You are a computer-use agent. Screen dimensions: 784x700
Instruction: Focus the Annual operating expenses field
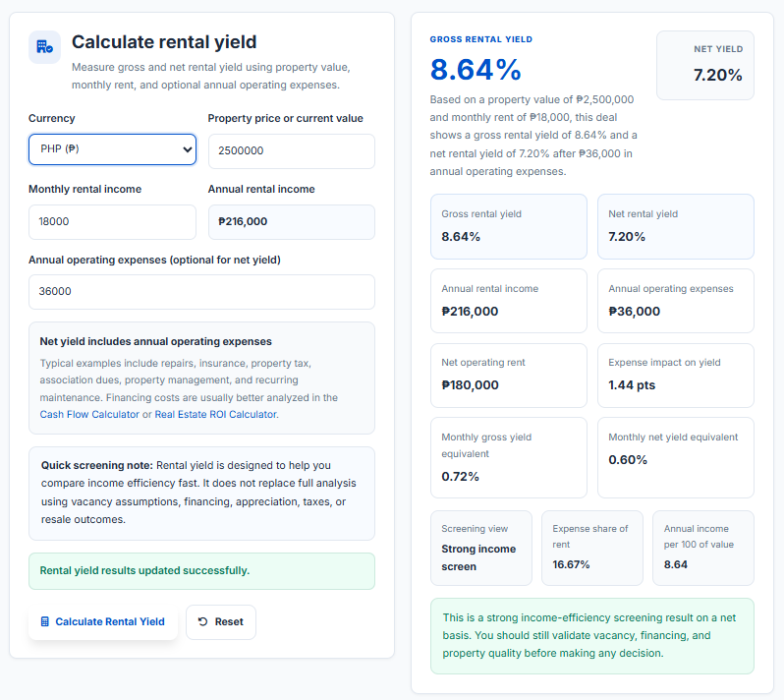(x=201, y=292)
